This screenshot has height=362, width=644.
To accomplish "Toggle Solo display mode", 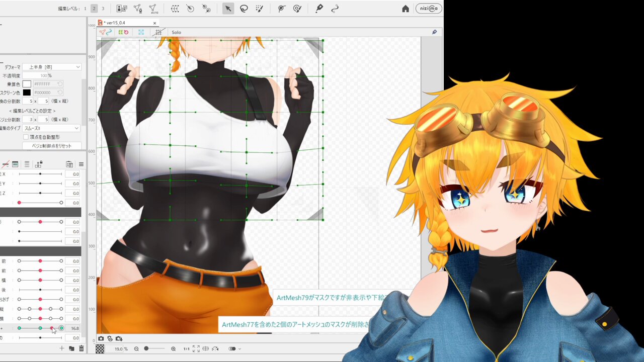I will click(176, 32).
